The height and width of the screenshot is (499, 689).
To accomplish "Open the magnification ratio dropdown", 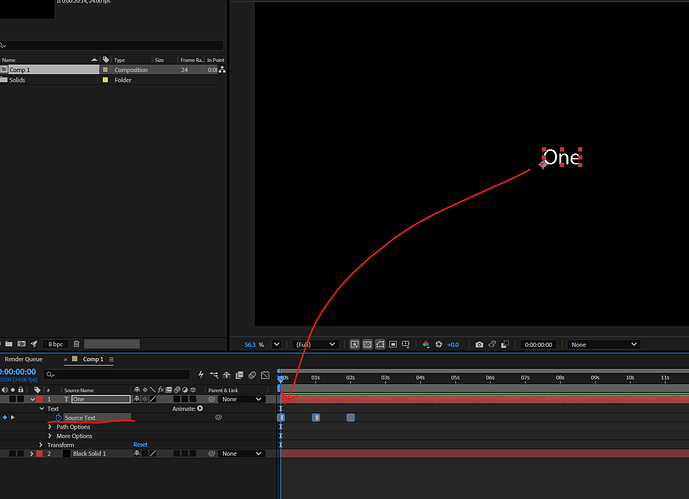I will [276, 344].
